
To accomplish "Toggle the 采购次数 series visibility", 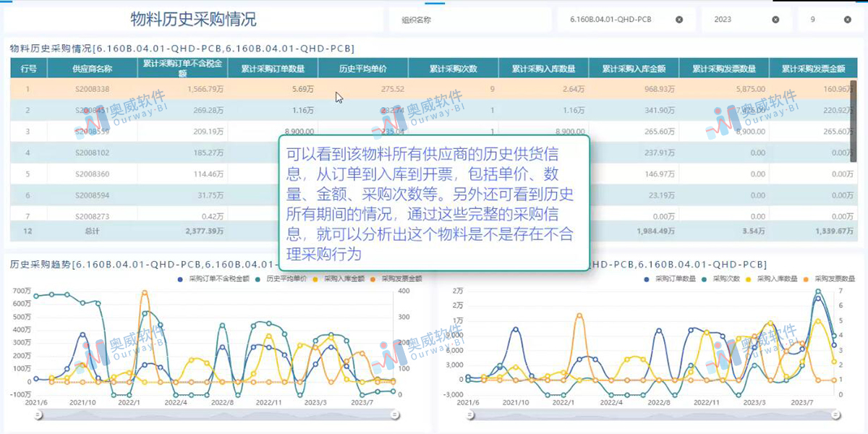I will [703, 279].
